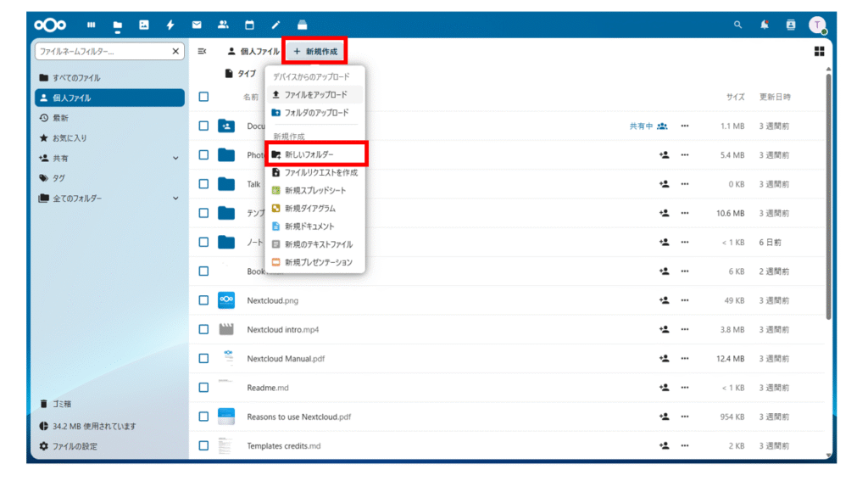Open the Activity lightning bolt icon
This screenshot has height=481, width=868.
pyautogui.click(x=170, y=25)
